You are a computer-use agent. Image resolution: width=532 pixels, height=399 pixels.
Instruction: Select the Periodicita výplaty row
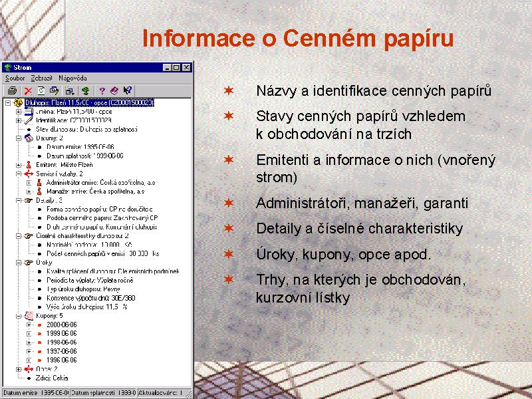[x=90, y=280]
